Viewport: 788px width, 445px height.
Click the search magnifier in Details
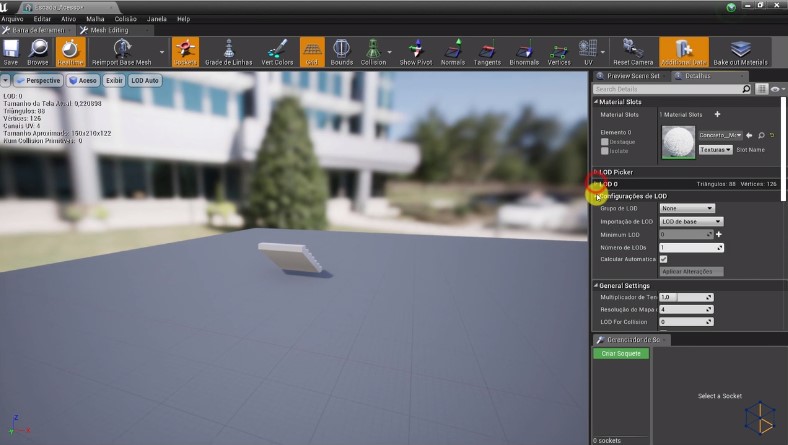click(x=746, y=89)
